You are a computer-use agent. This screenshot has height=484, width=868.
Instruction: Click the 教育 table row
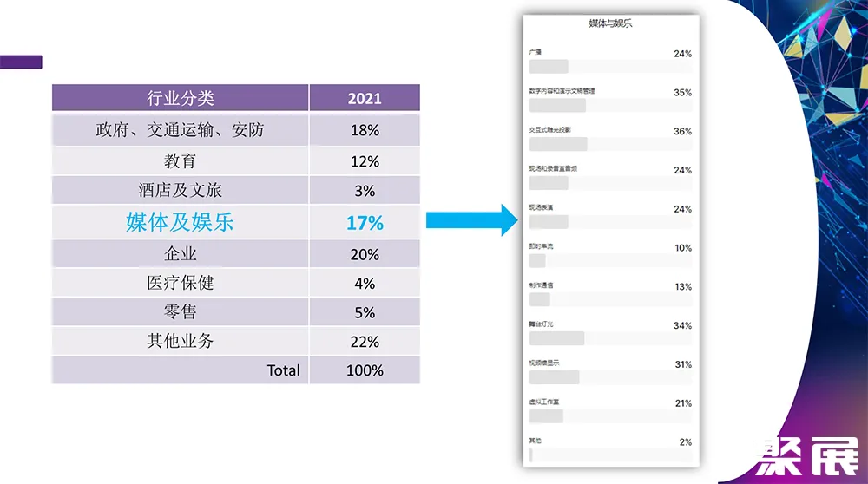(181, 161)
